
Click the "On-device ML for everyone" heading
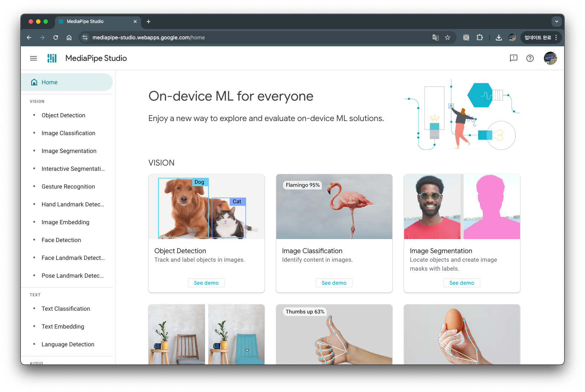tap(231, 96)
